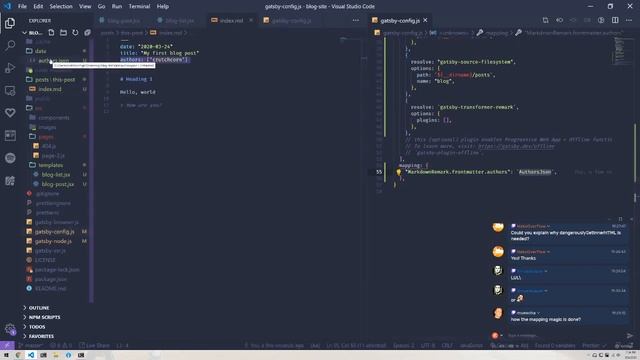Viewport: 640px width, 360px height.
Task: Open View menu
Action: [x=85, y=6]
